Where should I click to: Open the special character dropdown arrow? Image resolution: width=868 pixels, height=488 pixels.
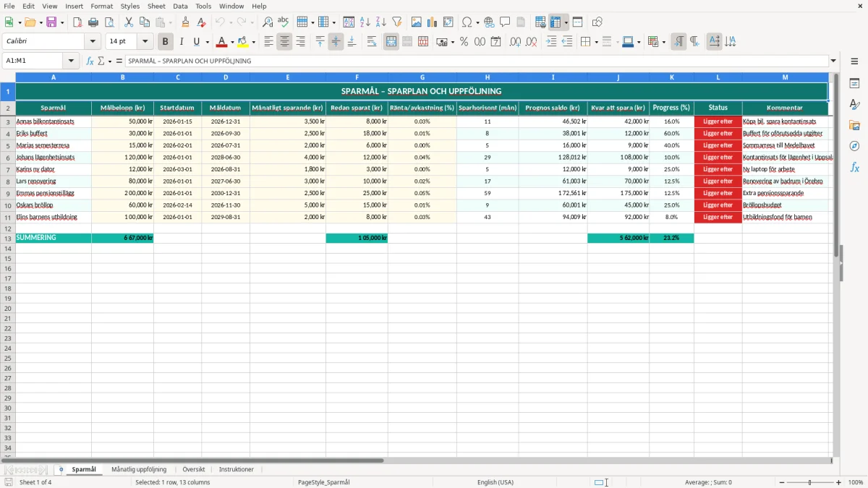478,22
